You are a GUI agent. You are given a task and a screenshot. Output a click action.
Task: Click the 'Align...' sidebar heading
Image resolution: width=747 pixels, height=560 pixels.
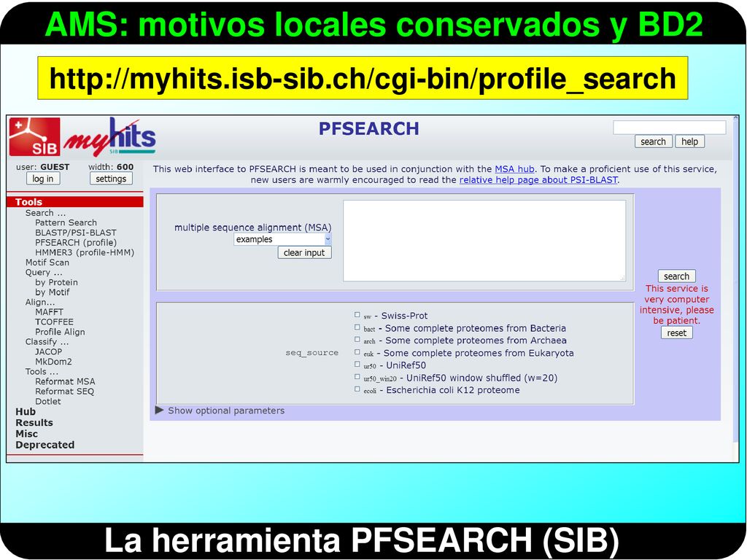click(40, 302)
